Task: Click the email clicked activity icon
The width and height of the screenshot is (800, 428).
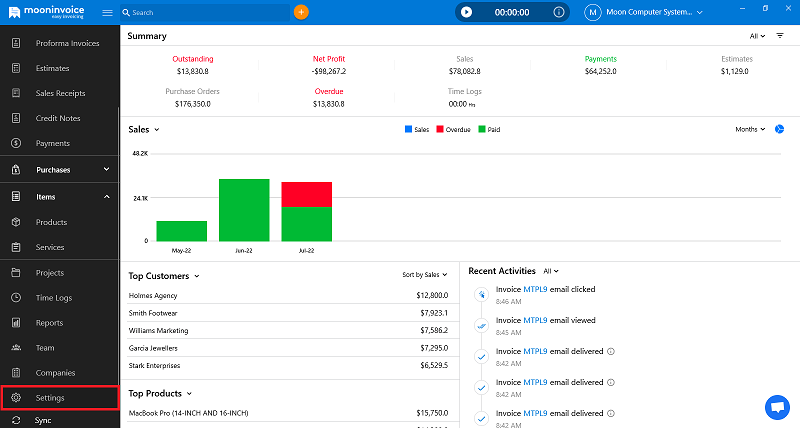Action: pyautogui.click(x=481, y=295)
